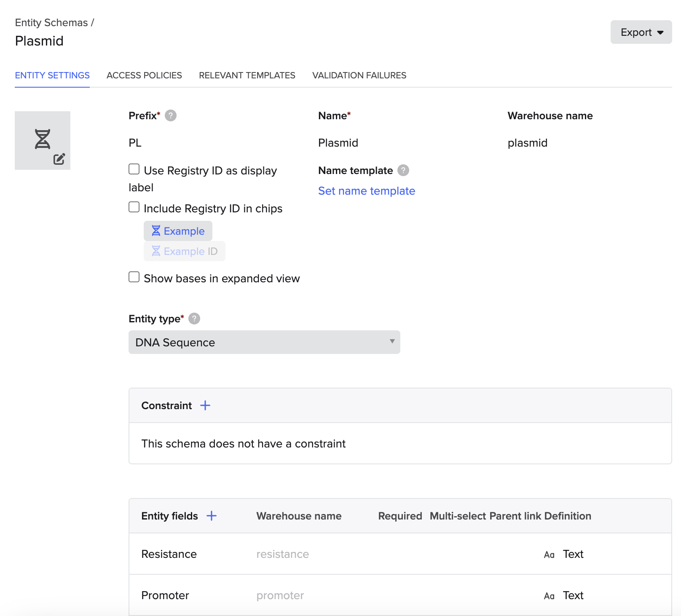Click the Definition column header

click(x=568, y=516)
